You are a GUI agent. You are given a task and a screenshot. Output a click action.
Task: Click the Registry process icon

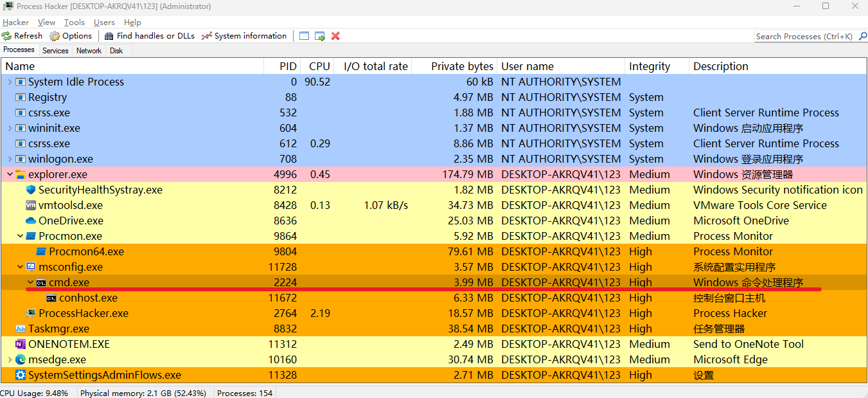click(21, 97)
